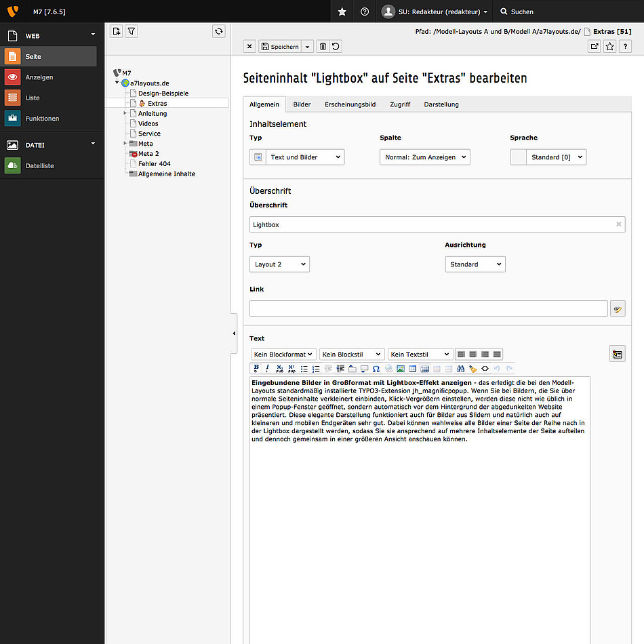Screen dimensions: 644x644
Task: Expand the Anleitung tree node
Action: [125, 113]
